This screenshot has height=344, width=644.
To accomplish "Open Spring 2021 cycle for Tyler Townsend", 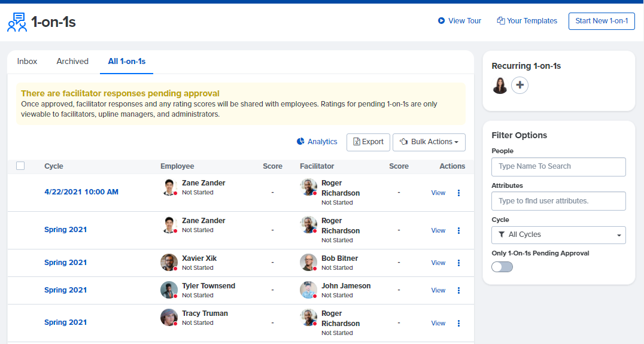I will (66, 290).
